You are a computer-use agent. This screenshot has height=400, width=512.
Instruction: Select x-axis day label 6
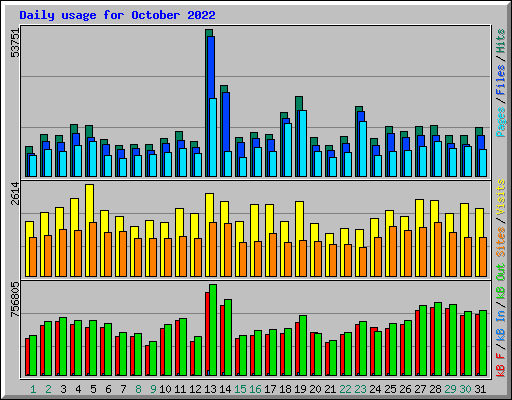click(x=108, y=389)
